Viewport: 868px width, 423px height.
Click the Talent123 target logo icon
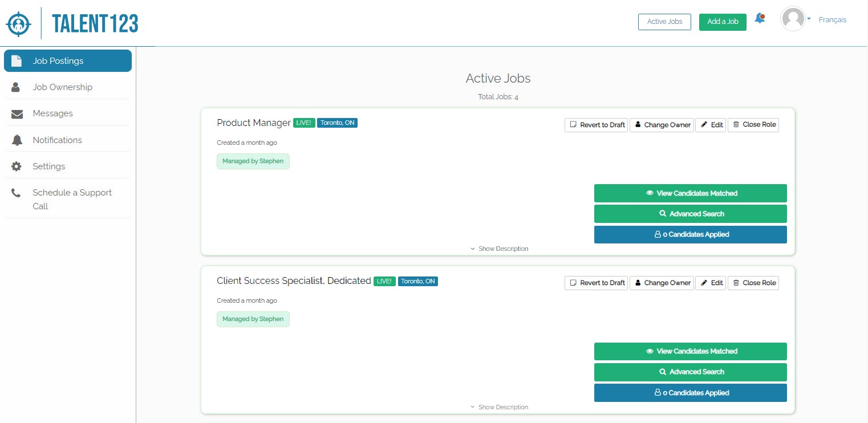tap(19, 23)
